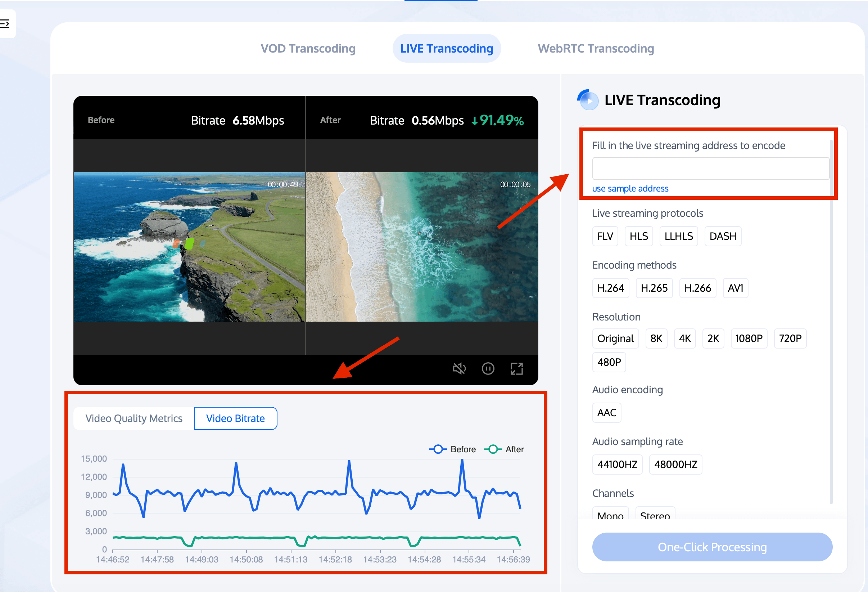Select Mono channel option
Screen dimensions: 868x592
click(x=610, y=513)
